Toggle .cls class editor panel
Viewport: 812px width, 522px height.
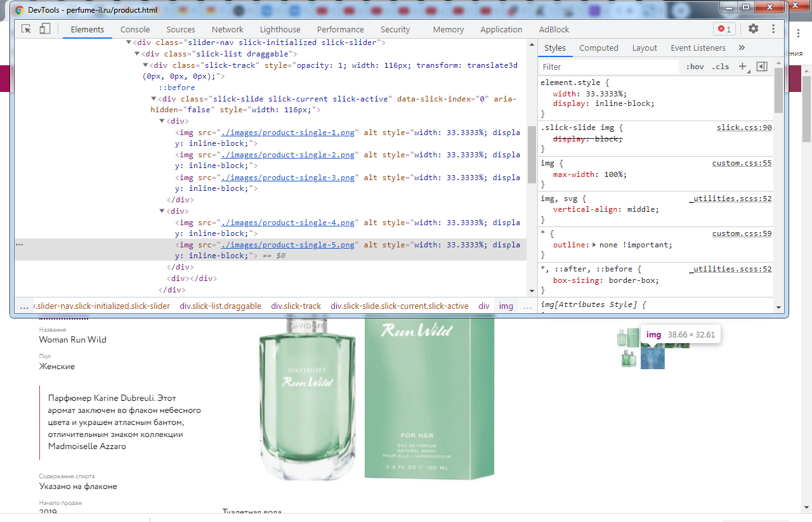click(720, 67)
